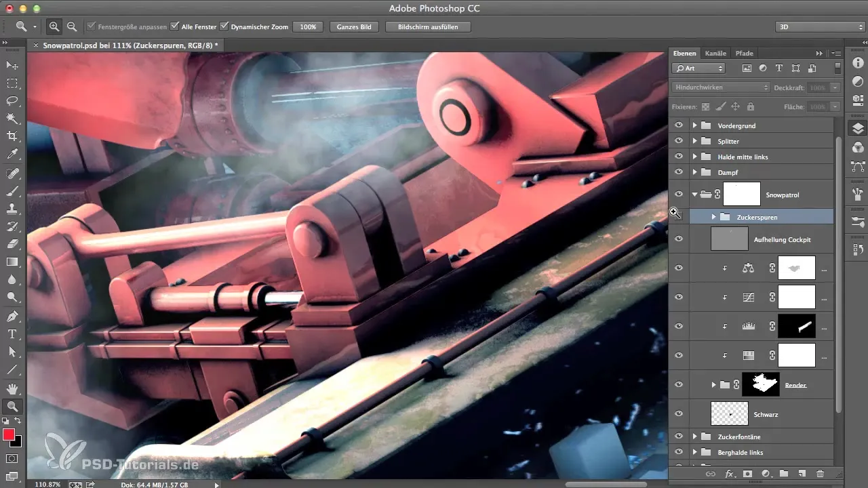Click the zoom in magnifier option

(x=54, y=26)
